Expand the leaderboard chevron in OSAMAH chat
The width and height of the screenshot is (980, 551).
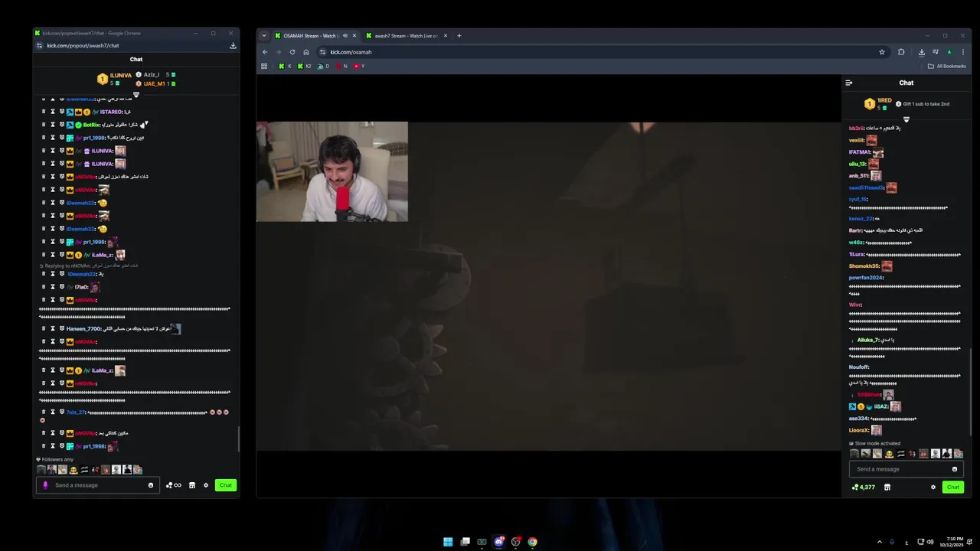(x=906, y=119)
